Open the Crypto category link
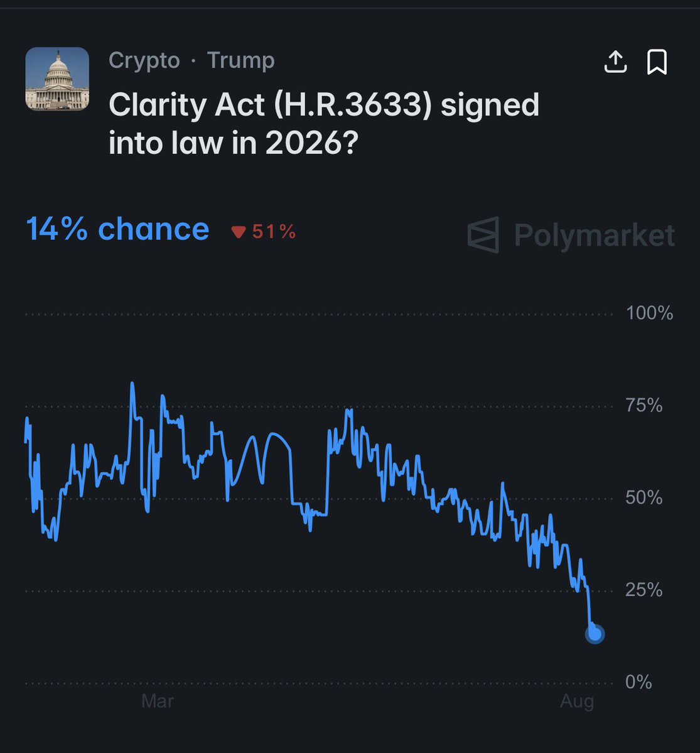 [144, 60]
